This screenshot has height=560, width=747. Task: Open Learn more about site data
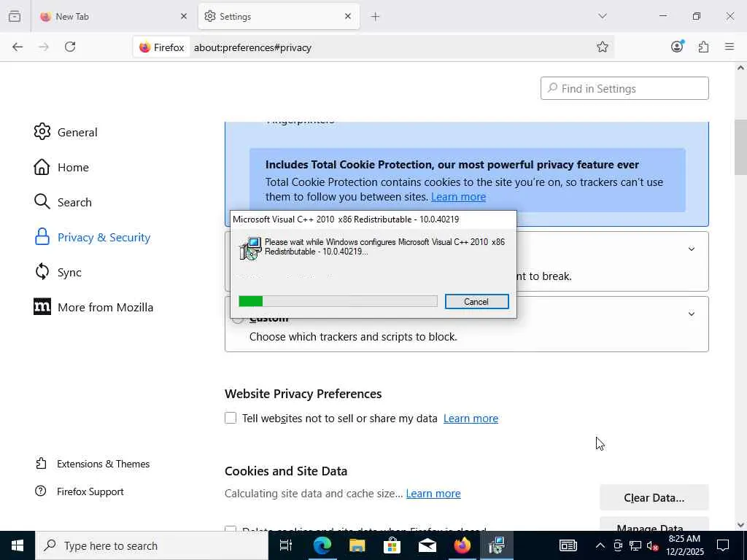click(x=433, y=494)
